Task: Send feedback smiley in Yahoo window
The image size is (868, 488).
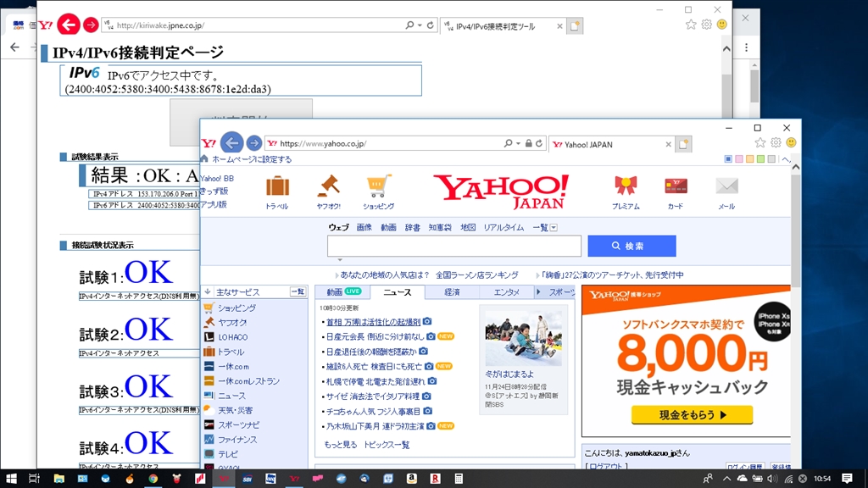Action: point(791,142)
